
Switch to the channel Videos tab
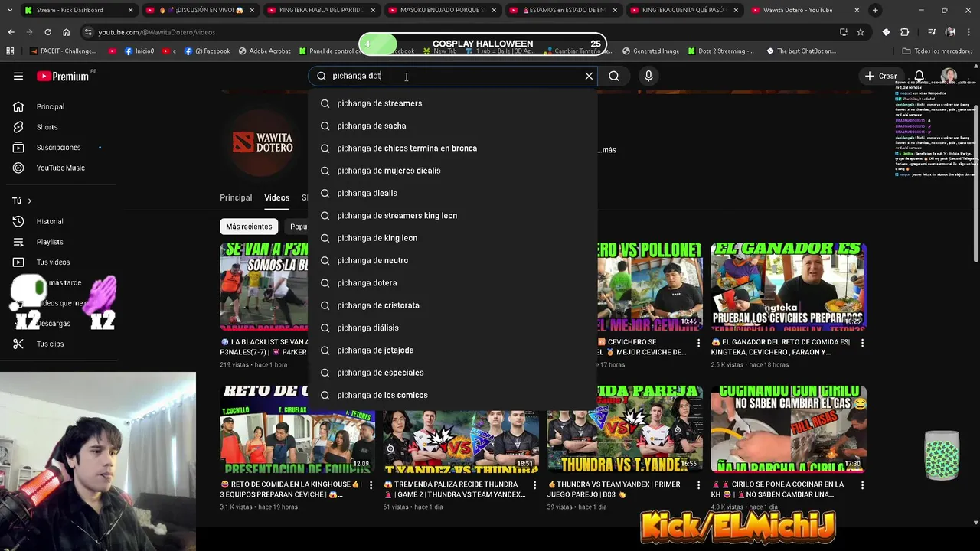click(276, 197)
